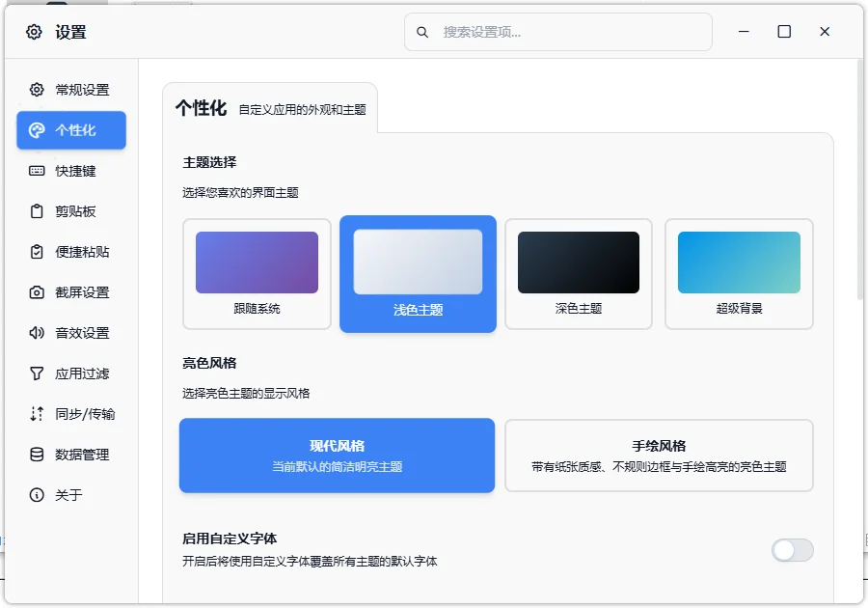This screenshot has height=608, width=868.
Task: Open the 常规设置 section
Action: pyautogui.click(x=71, y=90)
